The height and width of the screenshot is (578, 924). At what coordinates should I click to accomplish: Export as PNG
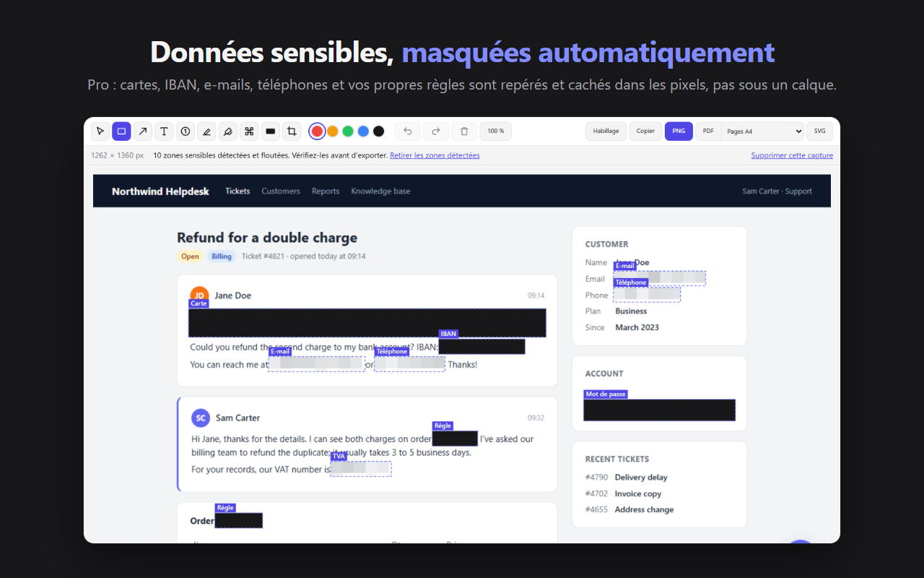click(x=679, y=131)
